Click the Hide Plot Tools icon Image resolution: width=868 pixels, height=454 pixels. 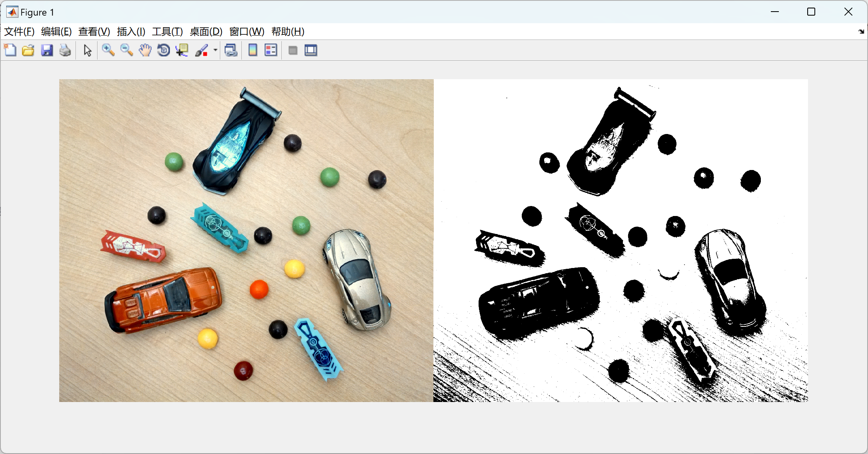[x=293, y=50]
